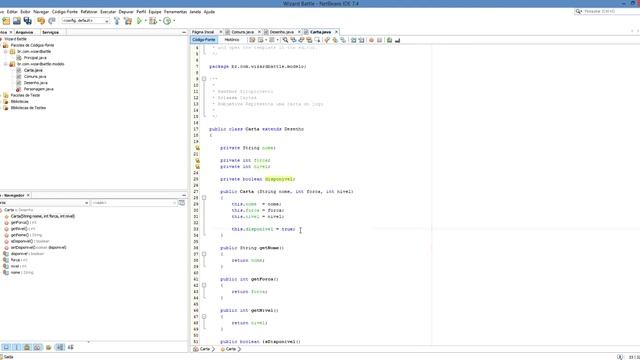Collapse the getNivel method code fold
The width and height of the screenshot is (640, 360).
[204, 316]
